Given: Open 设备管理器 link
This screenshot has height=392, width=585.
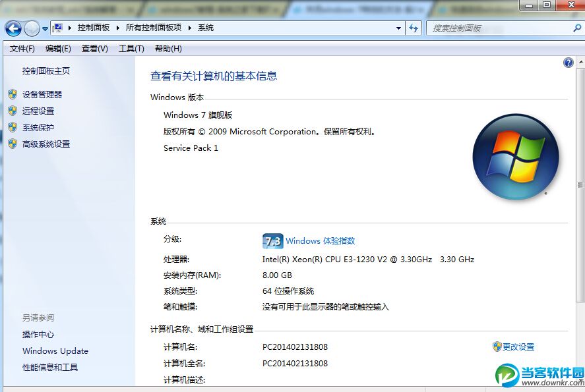Looking at the screenshot, I should pos(42,95).
